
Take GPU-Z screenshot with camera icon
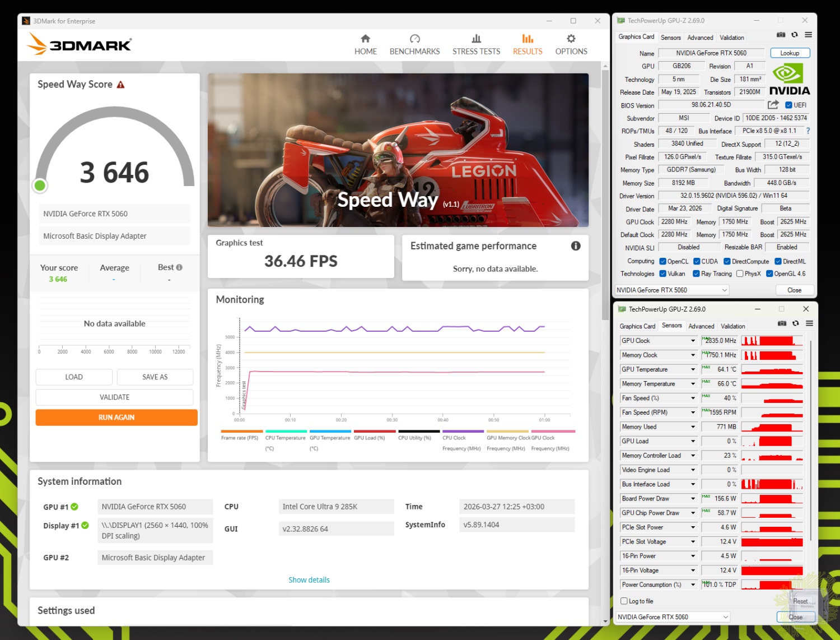click(781, 35)
